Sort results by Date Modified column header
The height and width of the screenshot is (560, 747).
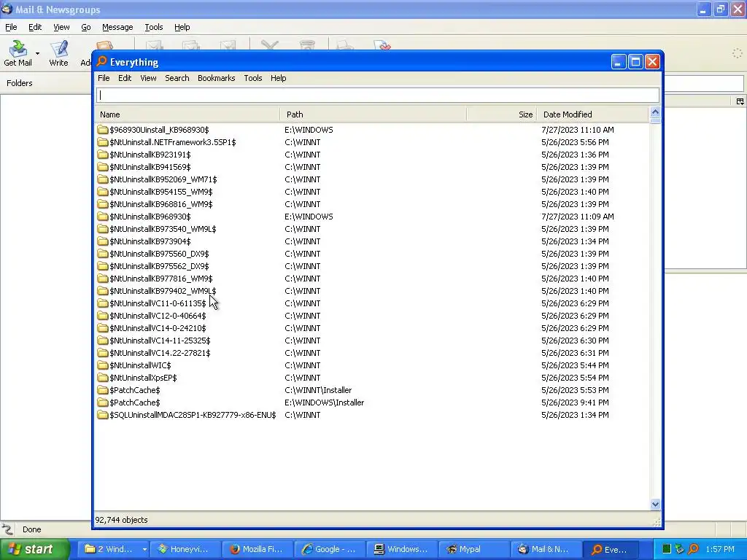point(593,114)
